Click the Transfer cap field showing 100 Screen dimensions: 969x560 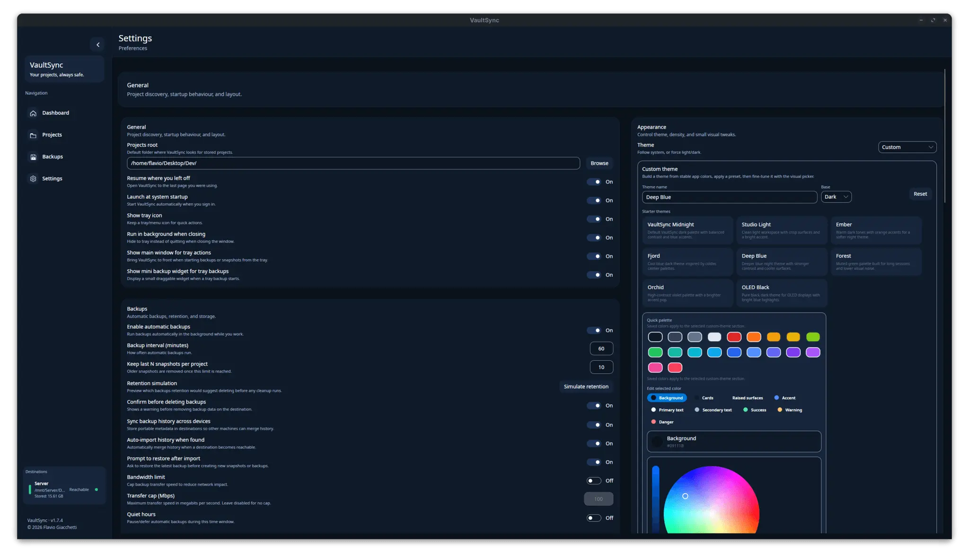[x=599, y=499]
